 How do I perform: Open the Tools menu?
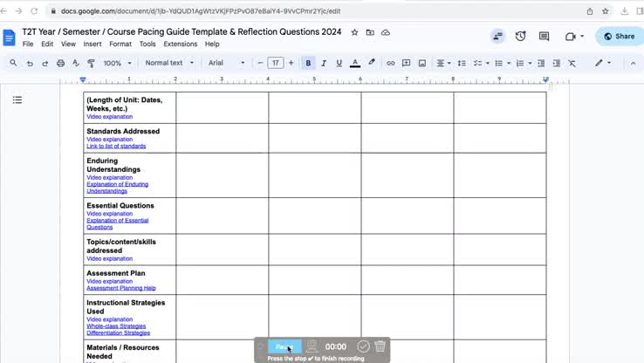pos(147,44)
